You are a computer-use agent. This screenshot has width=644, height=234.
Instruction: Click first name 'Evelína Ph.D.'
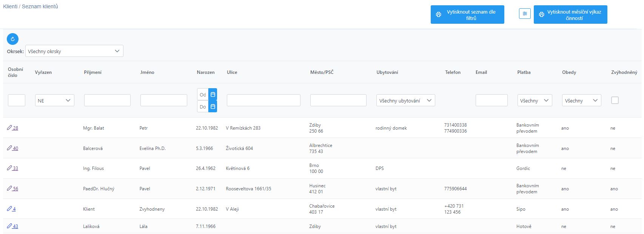click(x=153, y=148)
